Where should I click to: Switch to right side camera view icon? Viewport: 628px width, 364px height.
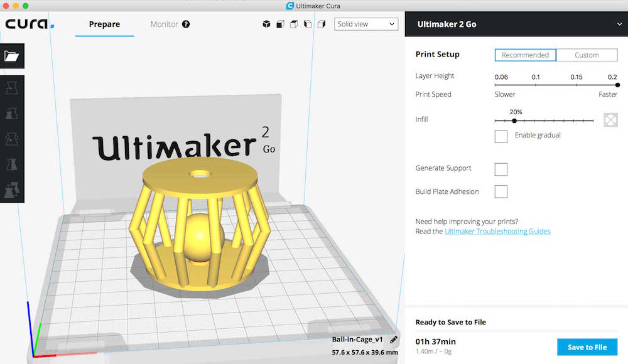tap(321, 24)
